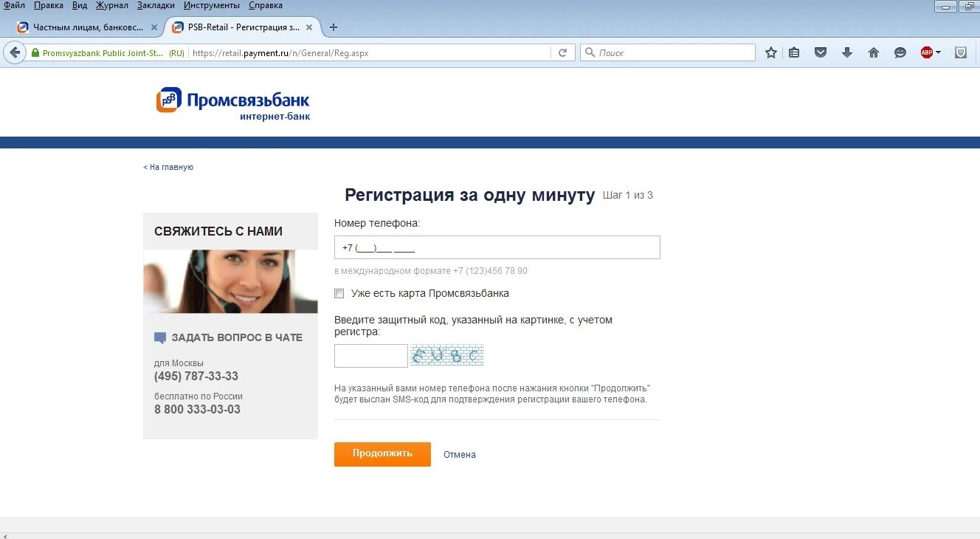Check 'Уже есть карта Промсвязьбанка' box
980x539 pixels.
339,293
